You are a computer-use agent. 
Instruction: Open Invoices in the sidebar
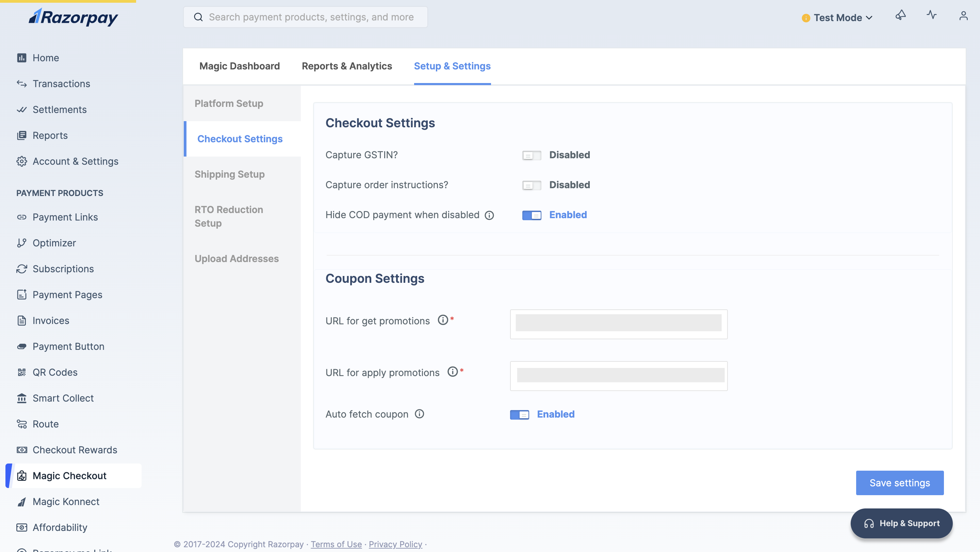pyautogui.click(x=74, y=321)
